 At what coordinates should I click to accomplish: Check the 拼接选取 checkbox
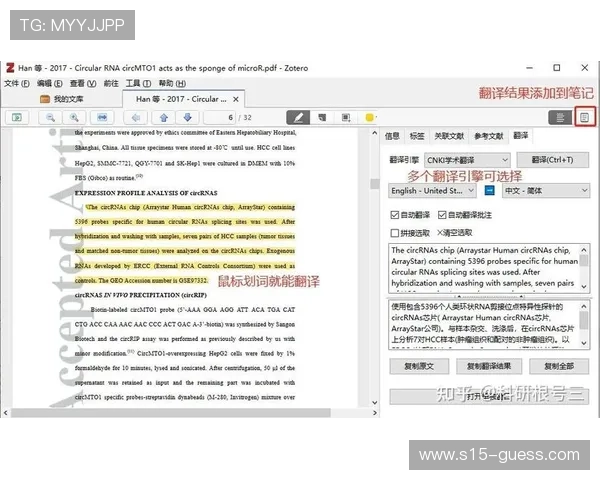click(395, 233)
